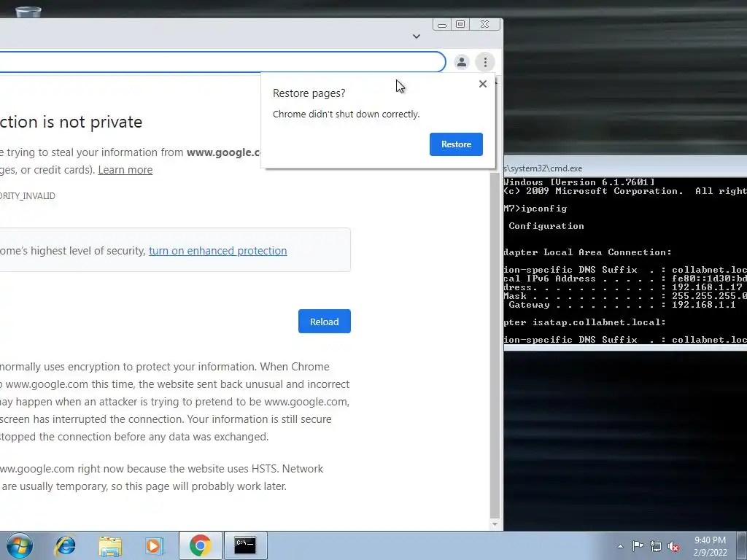Focus the Chrome address bar
Screen dimensions: 747x560
click(x=222, y=62)
